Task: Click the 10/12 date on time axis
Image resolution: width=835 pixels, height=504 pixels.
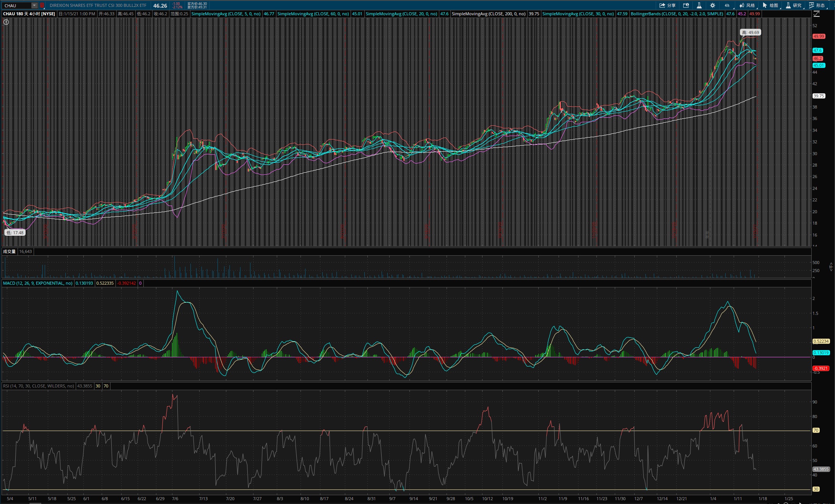Action: pos(487,499)
